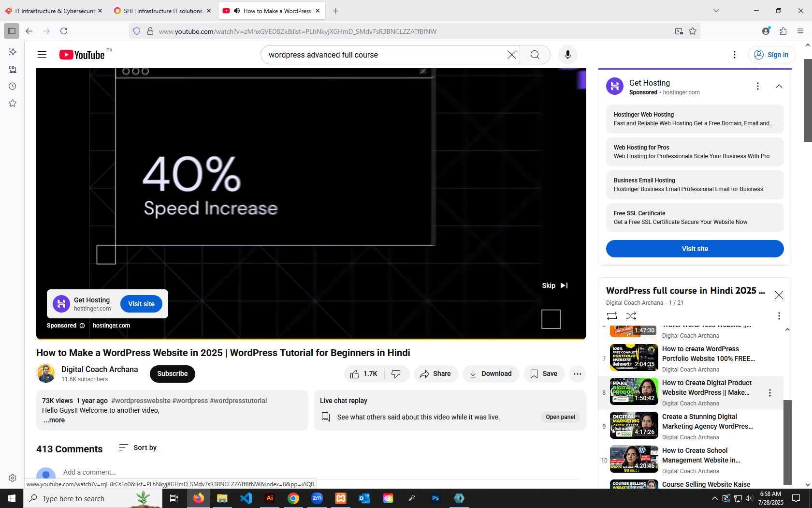
Task: Collapse the Get Hosting ad panel
Action: (x=779, y=86)
